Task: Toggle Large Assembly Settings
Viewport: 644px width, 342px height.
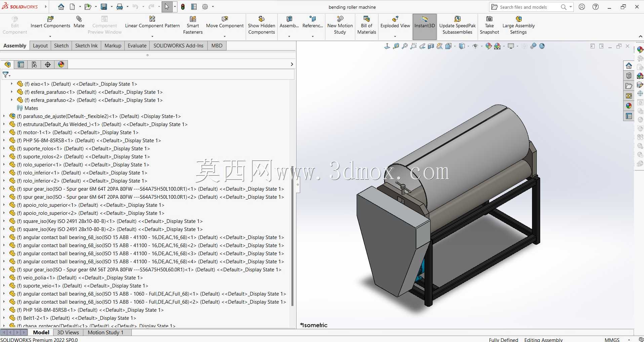Action: click(518, 25)
